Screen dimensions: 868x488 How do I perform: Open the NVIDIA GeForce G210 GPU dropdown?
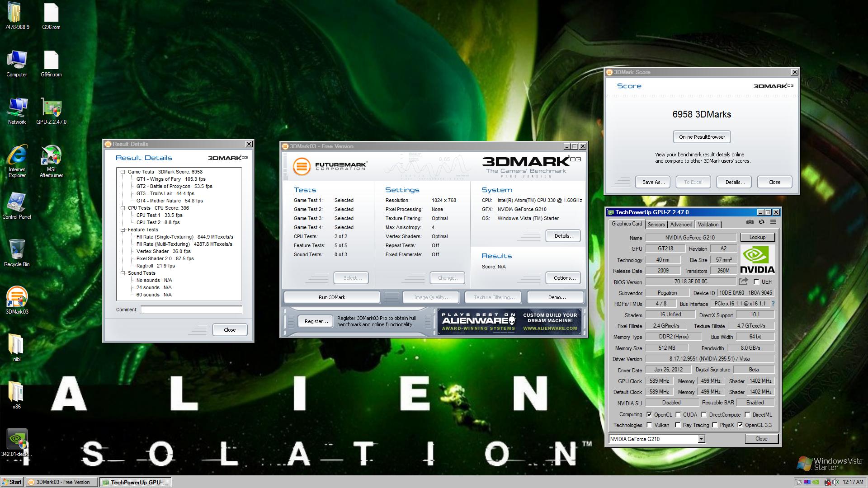[701, 439]
